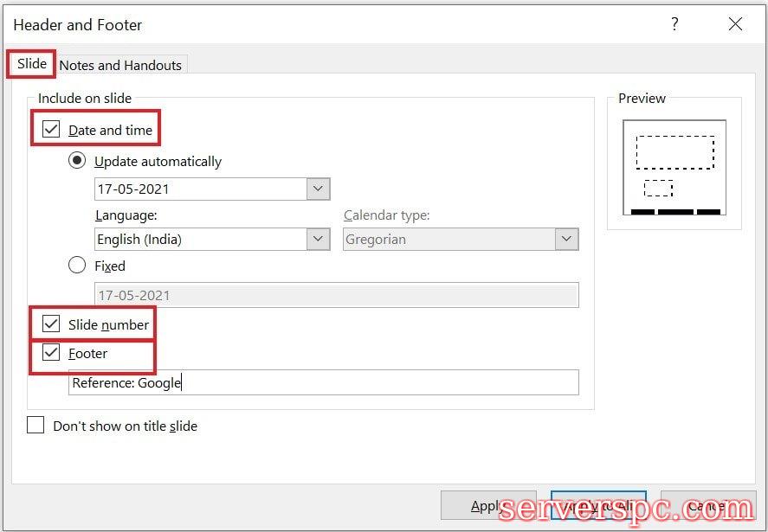Disable the Footer checkbox
768x532 pixels.
tap(52, 353)
